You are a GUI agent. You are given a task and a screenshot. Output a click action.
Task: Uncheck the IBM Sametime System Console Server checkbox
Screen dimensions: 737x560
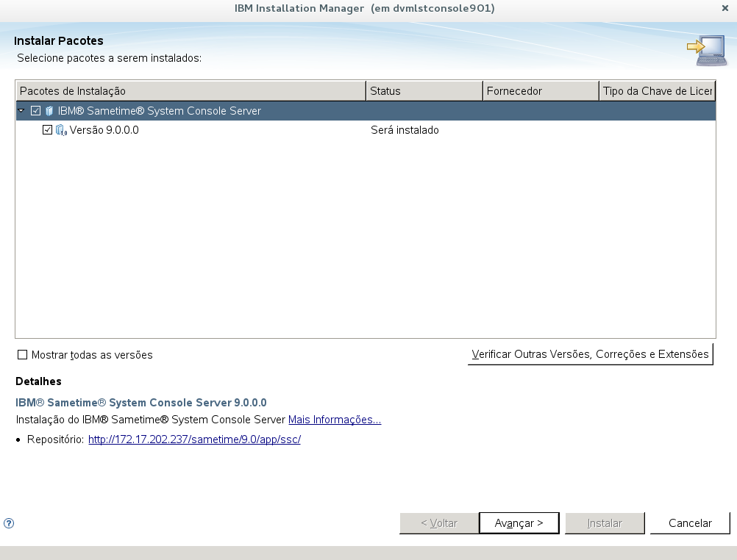coord(36,111)
